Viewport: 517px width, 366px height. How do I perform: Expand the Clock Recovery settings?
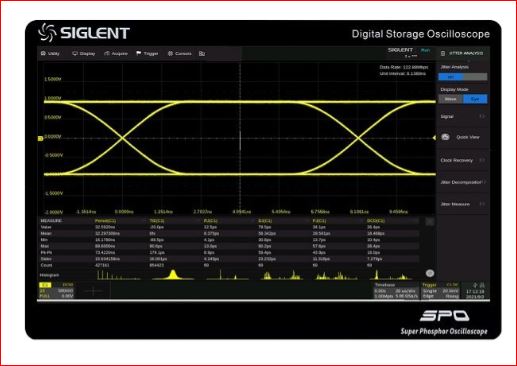(463, 160)
